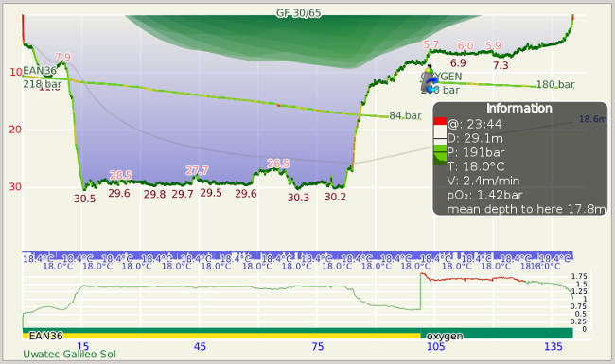This screenshot has width=615, height=364.
Task: Click the 1.75 pO2 axis value
Action: pos(579,276)
